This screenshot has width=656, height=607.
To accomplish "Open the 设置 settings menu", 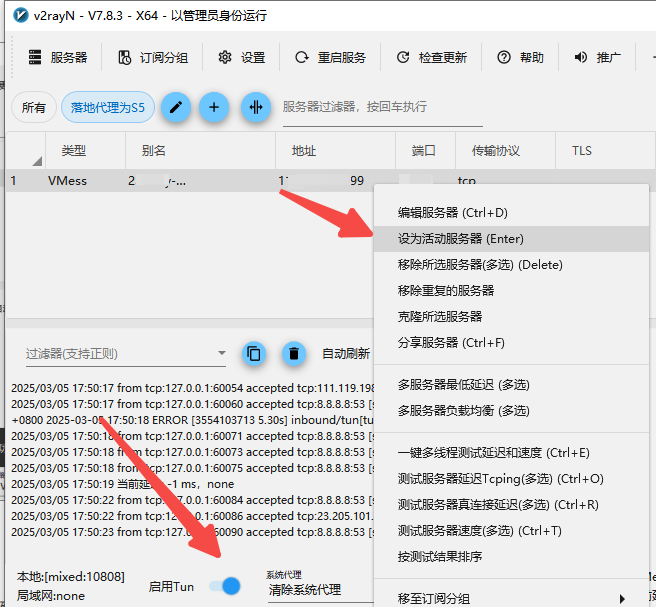I will coord(242,57).
